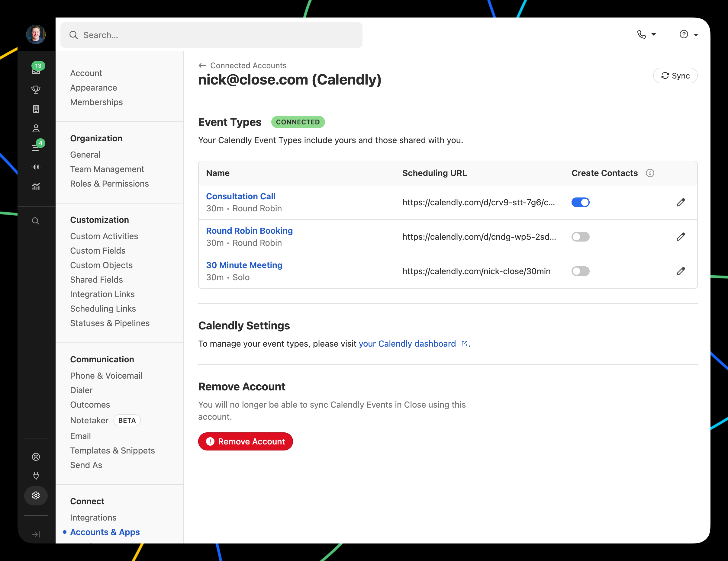The width and height of the screenshot is (728, 561).
Task: Click the red Remove Account button
Action: (245, 441)
